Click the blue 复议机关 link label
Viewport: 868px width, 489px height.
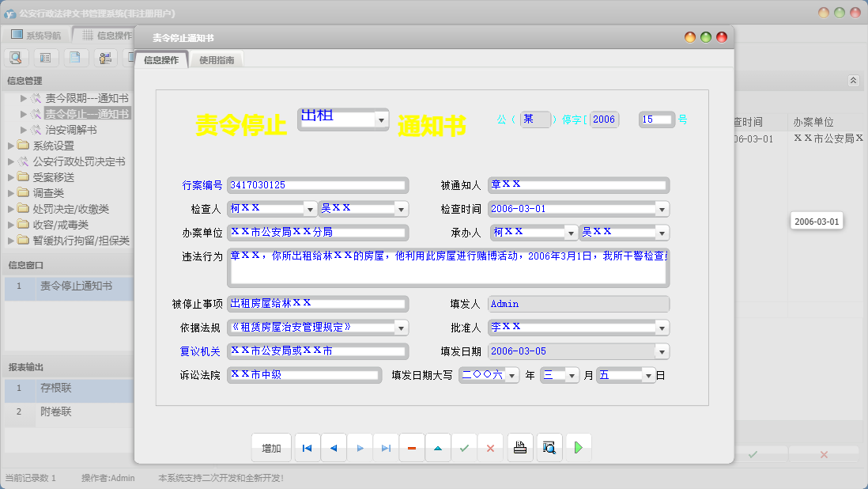pos(201,351)
